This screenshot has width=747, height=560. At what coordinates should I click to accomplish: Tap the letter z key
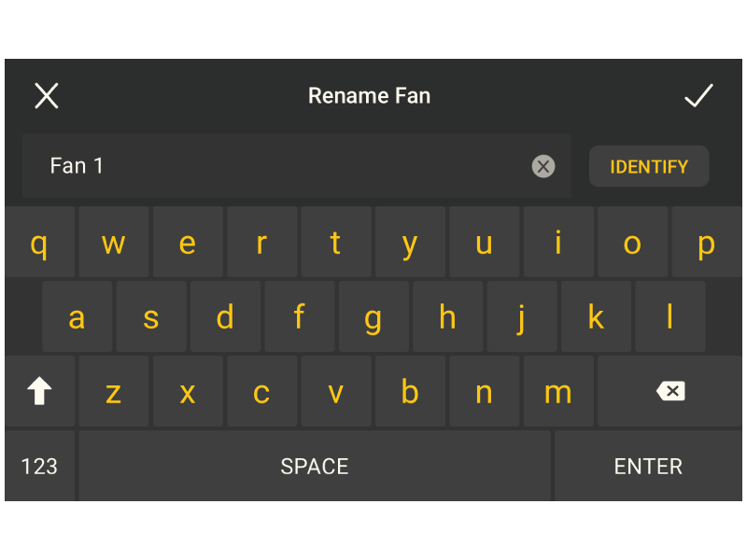click(113, 392)
